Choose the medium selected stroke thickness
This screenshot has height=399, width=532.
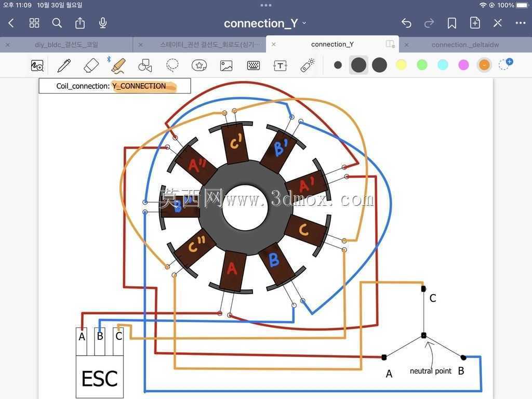coord(358,65)
